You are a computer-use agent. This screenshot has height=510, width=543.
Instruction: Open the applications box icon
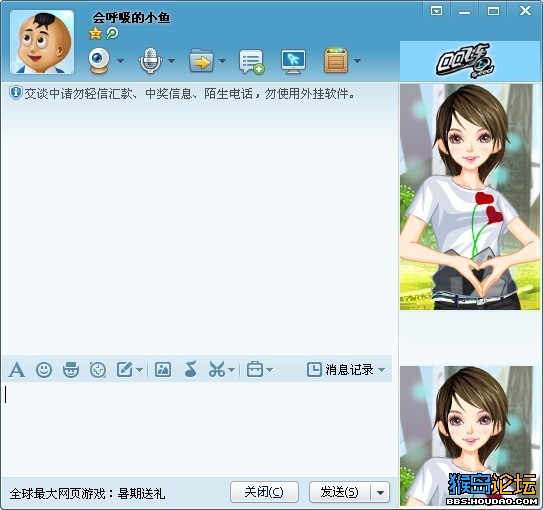point(336,61)
